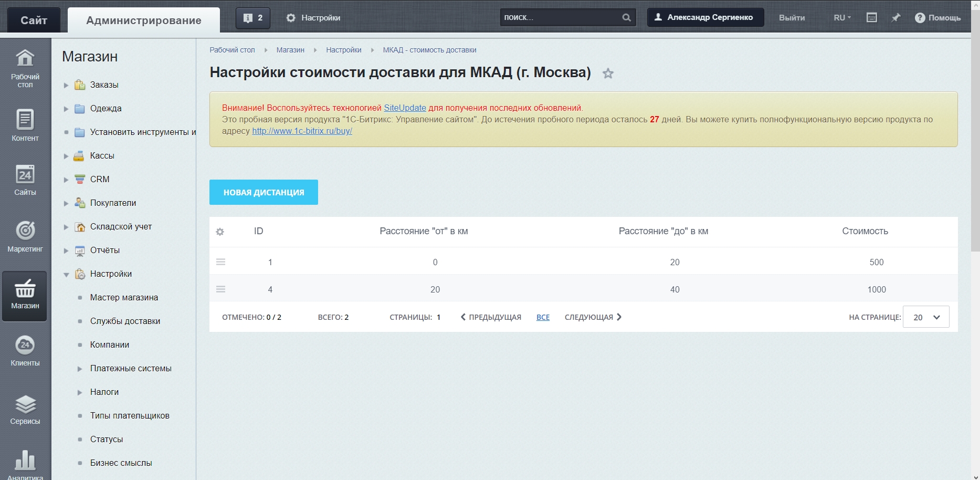This screenshot has height=480, width=980.
Task: Go to Сайты section icon
Action: pos(25,180)
